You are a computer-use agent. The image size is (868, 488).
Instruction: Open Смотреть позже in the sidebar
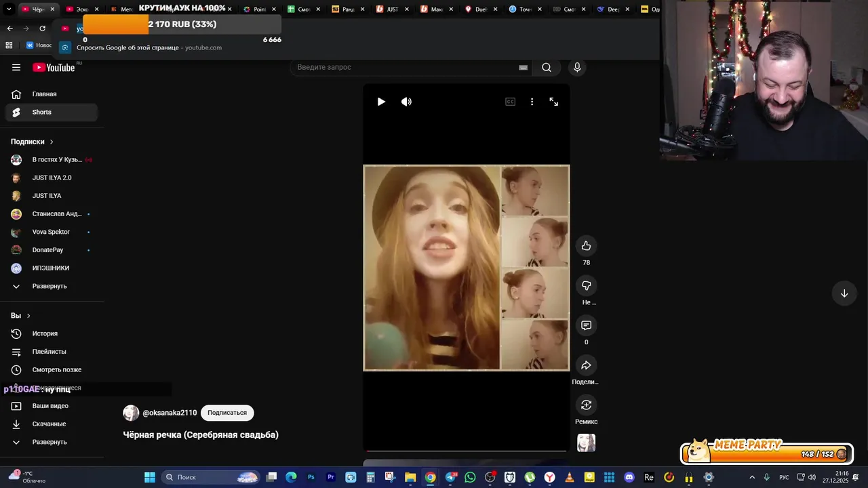click(52, 369)
